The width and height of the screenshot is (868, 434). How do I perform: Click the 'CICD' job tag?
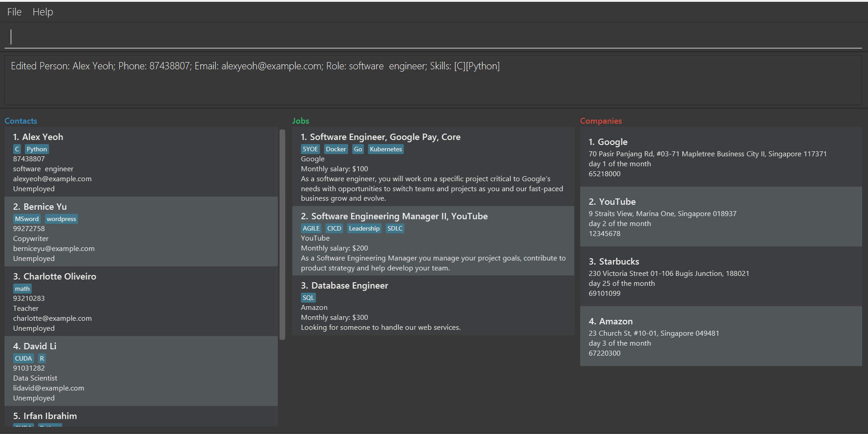pyautogui.click(x=334, y=228)
